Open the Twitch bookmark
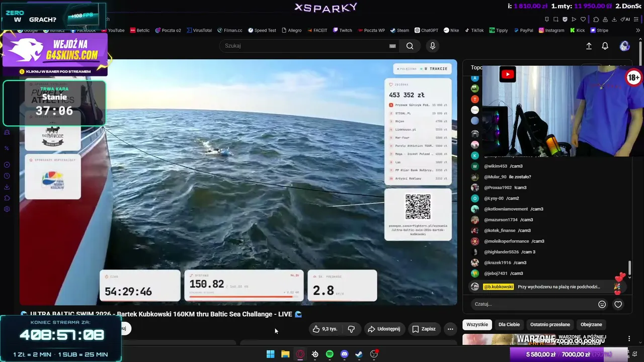Image resolution: width=644 pixels, height=362 pixels. coord(342,30)
